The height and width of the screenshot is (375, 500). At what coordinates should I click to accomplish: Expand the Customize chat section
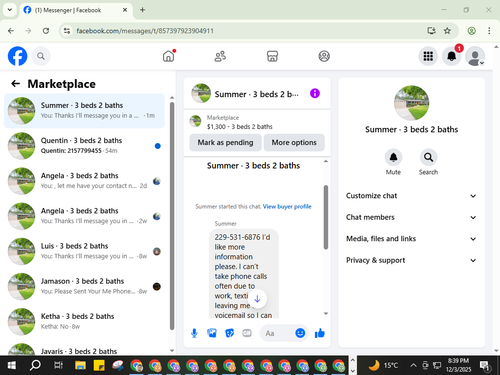tap(411, 196)
